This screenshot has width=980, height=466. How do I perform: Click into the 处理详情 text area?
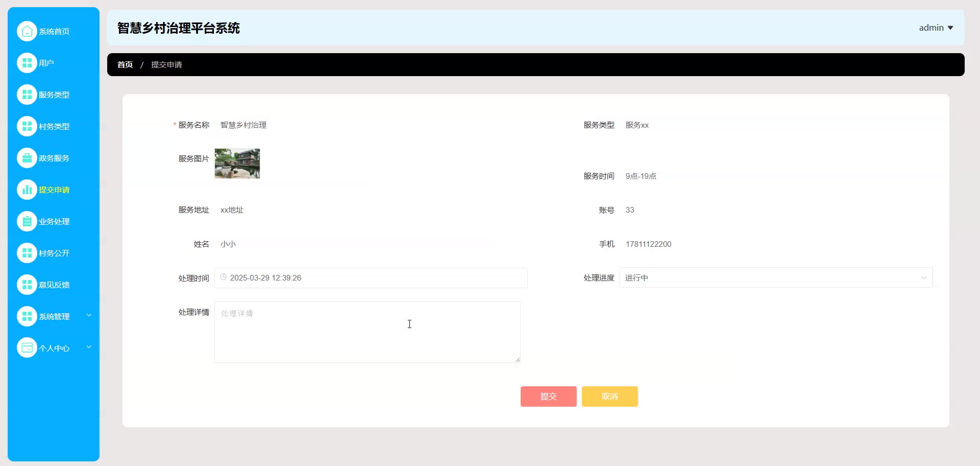click(367, 332)
